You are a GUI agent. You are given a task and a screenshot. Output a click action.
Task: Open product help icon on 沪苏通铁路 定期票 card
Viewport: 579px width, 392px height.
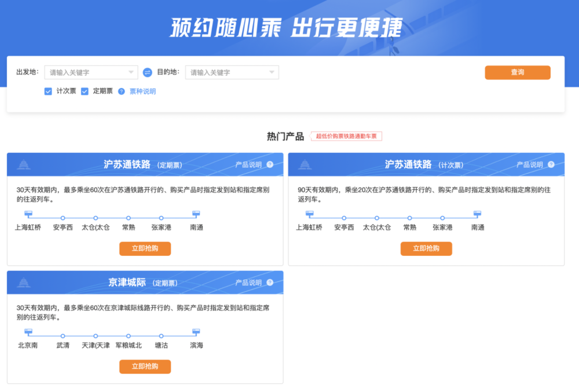click(x=270, y=164)
